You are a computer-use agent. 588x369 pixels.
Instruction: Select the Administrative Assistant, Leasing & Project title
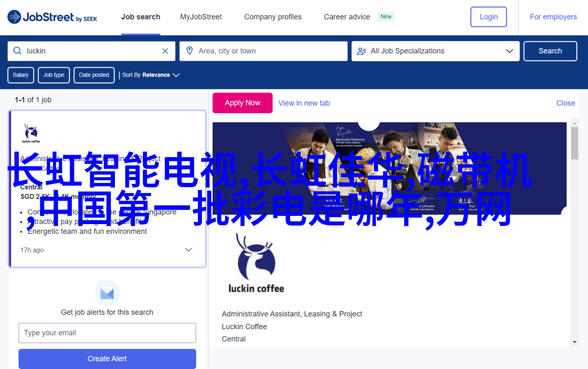pyautogui.click(x=292, y=314)
